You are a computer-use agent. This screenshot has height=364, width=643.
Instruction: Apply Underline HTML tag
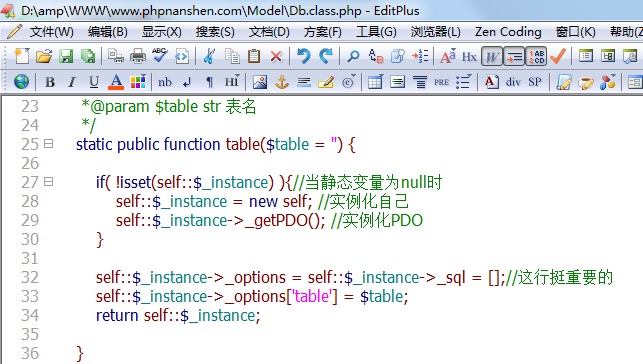(x=94, y=82)
